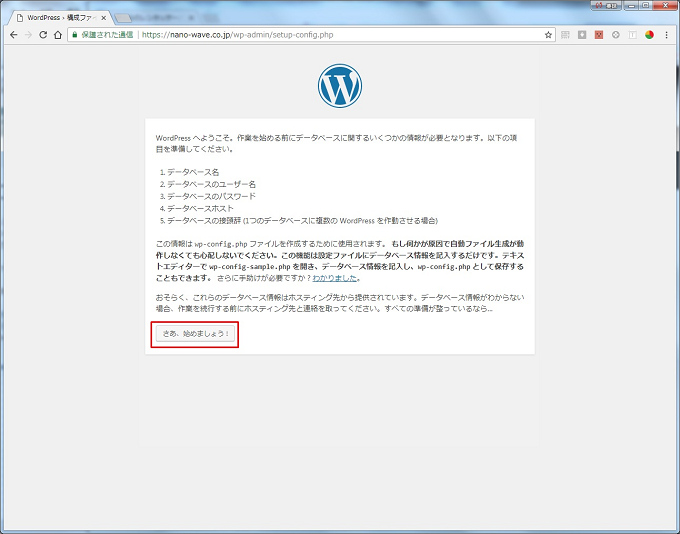The image size is (680, 534).
Task: Open a new browser tab
Action: (x=123, y=17)
